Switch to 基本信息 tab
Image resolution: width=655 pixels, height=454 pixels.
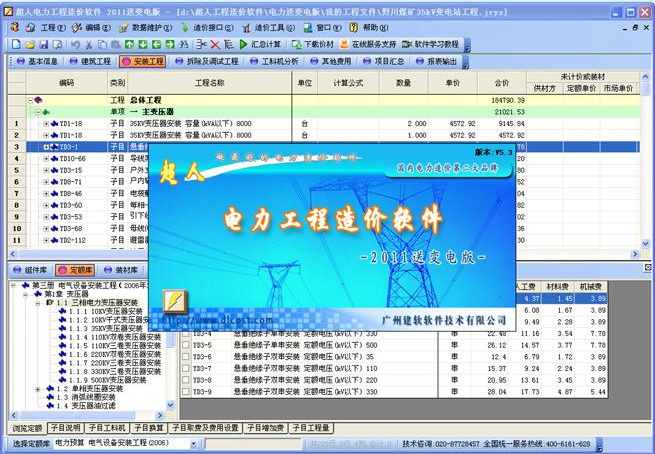pyautogui.click(x=37, y=61)
